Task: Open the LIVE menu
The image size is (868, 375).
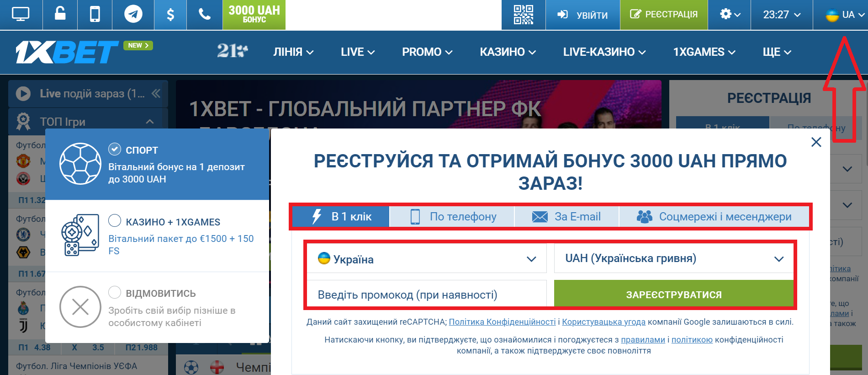Action: [358, 52]
